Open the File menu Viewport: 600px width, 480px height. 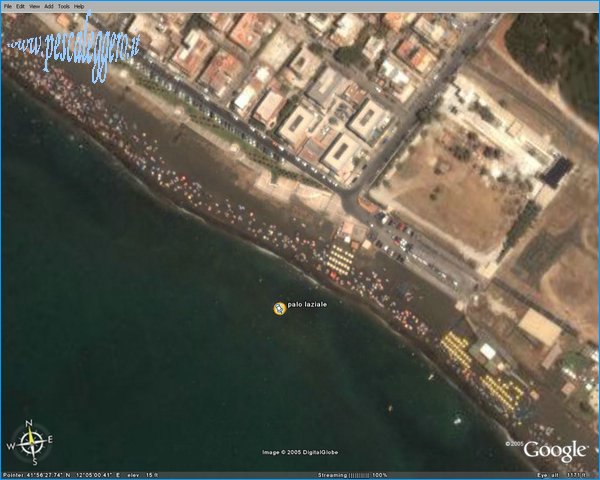(8, 6)
